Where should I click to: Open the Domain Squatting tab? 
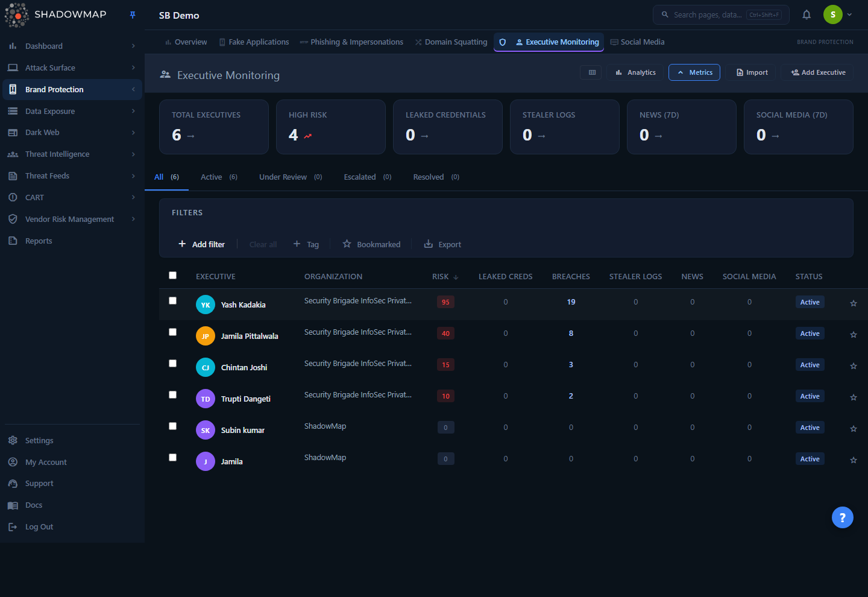tap(451, 42)
